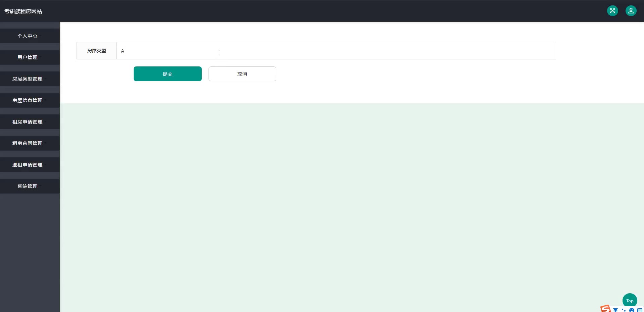
Task: Open 退租申请管理 in sidebar
Action: point(30,165)
